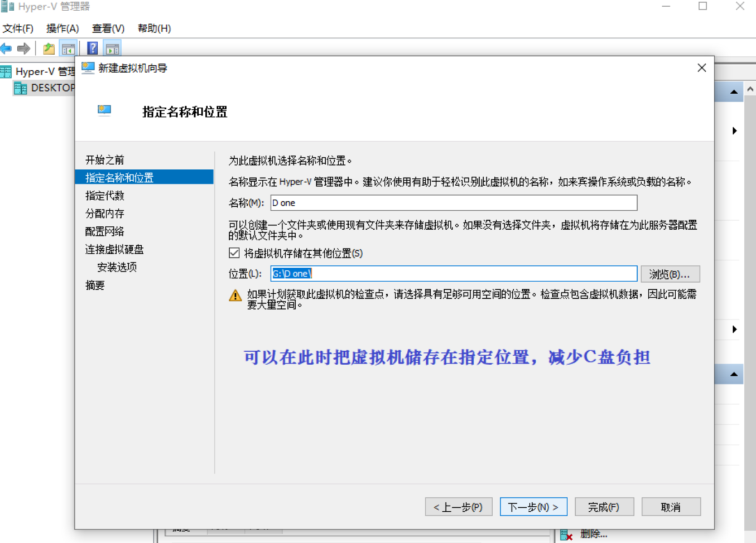
Task: Click the 位置(L) path field
Action: 454,274
